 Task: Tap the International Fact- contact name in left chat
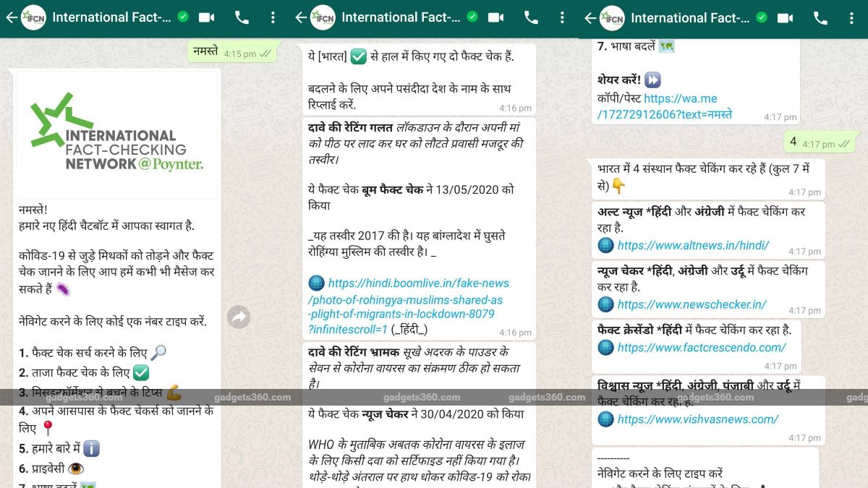111,18
